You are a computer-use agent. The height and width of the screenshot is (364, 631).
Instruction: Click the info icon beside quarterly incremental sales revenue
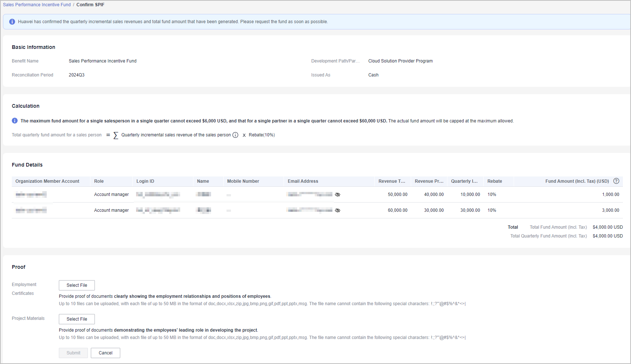pyautogui.click(x=235, y=135)
